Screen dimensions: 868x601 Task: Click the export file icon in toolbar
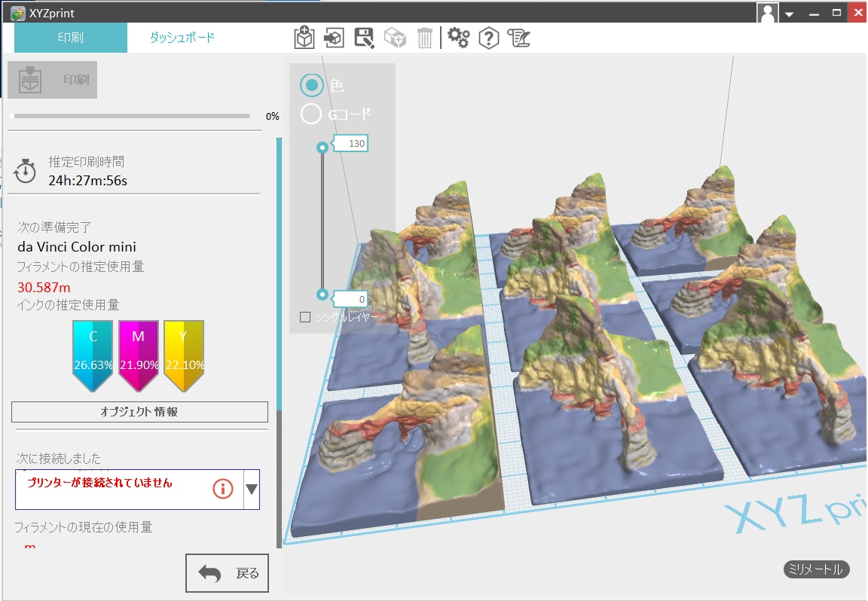334,38
